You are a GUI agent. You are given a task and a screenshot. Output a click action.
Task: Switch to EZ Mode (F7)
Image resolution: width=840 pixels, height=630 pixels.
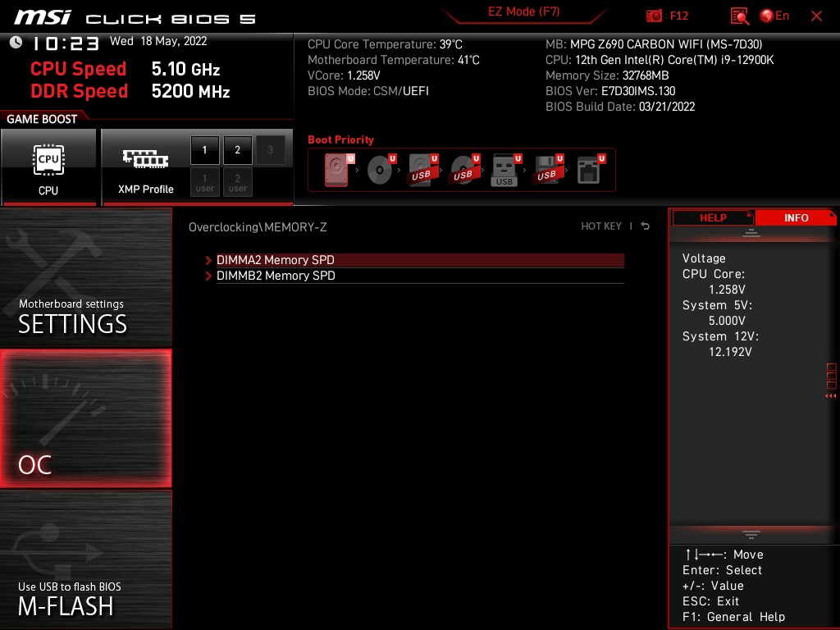click(x=523, y=11)
